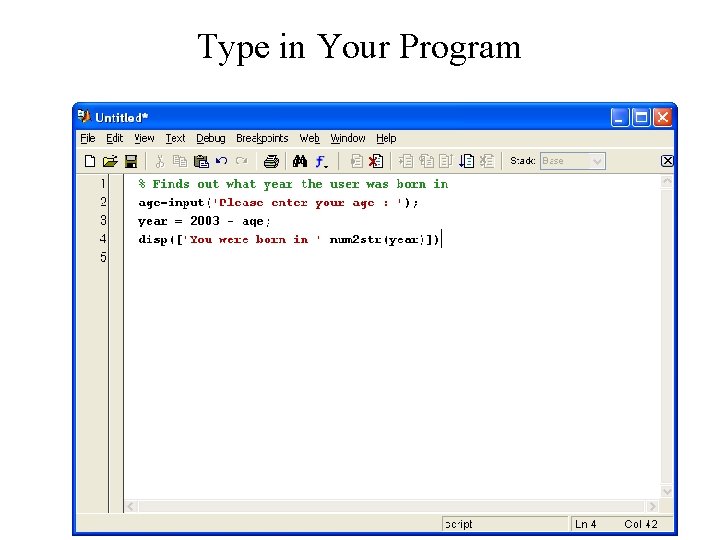This screenshot has width=720, height=540.
Task: Copy the selection with the copy icon
Action: click(180, 161)
